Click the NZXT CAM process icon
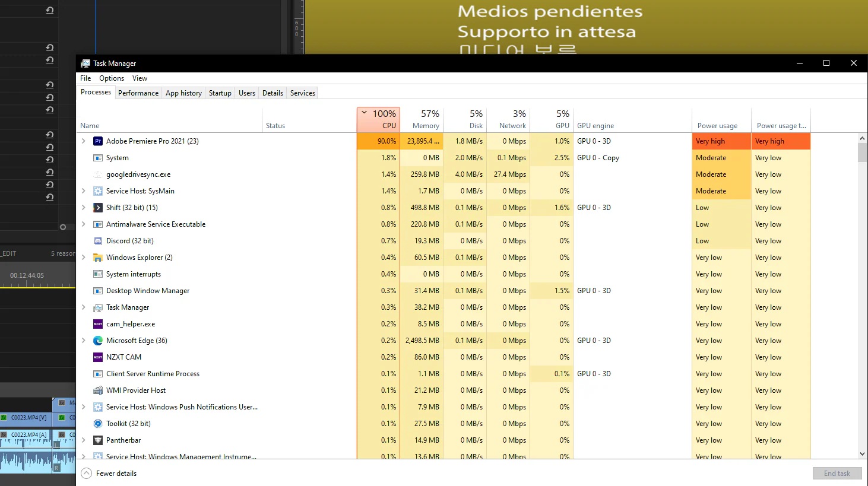The width and height of the screenshot is (868, 486). pyautogui.click(x=97, y=357)
